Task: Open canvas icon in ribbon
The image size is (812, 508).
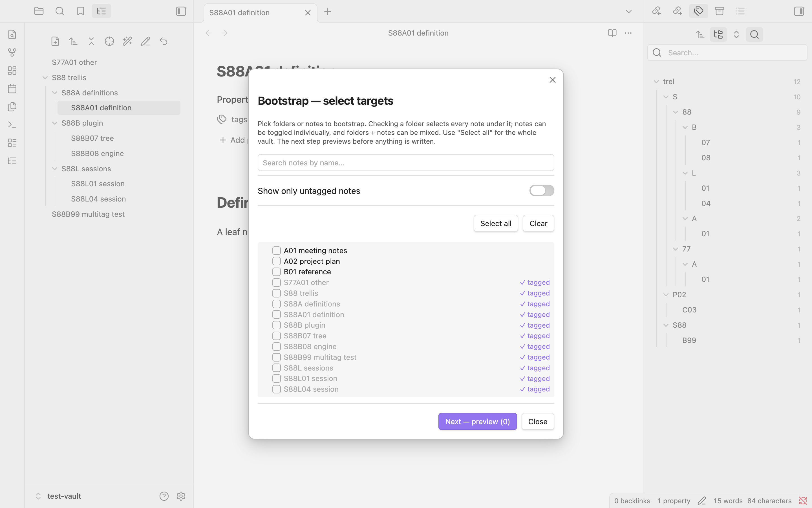Action: tap(12, 71)
